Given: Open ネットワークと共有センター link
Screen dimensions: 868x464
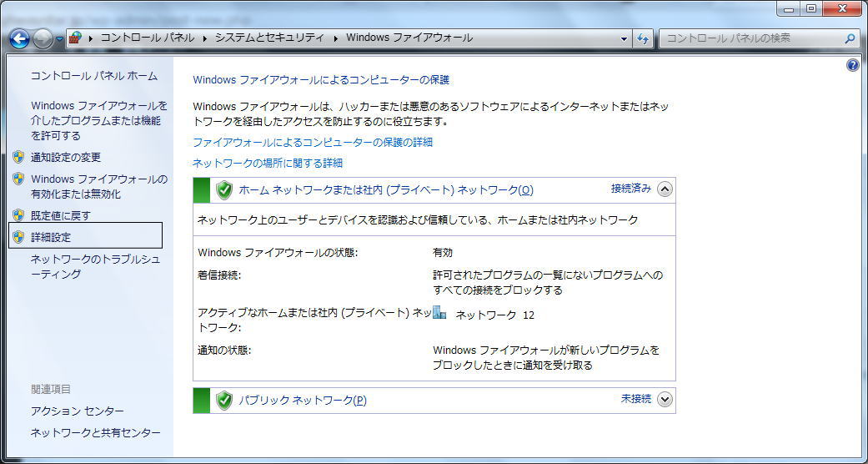Looking at the screenshot, I should 96,432.
